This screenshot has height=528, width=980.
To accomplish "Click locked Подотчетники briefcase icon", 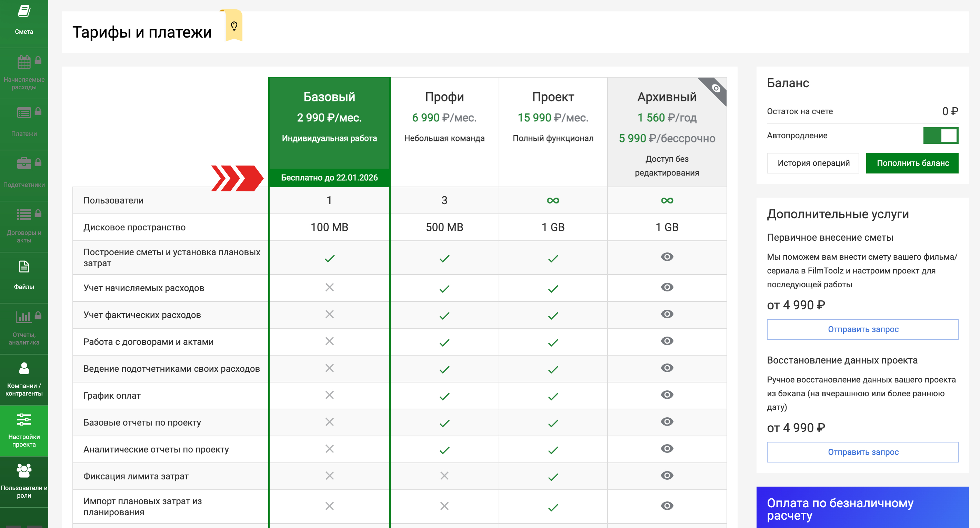I will [24, 164].
